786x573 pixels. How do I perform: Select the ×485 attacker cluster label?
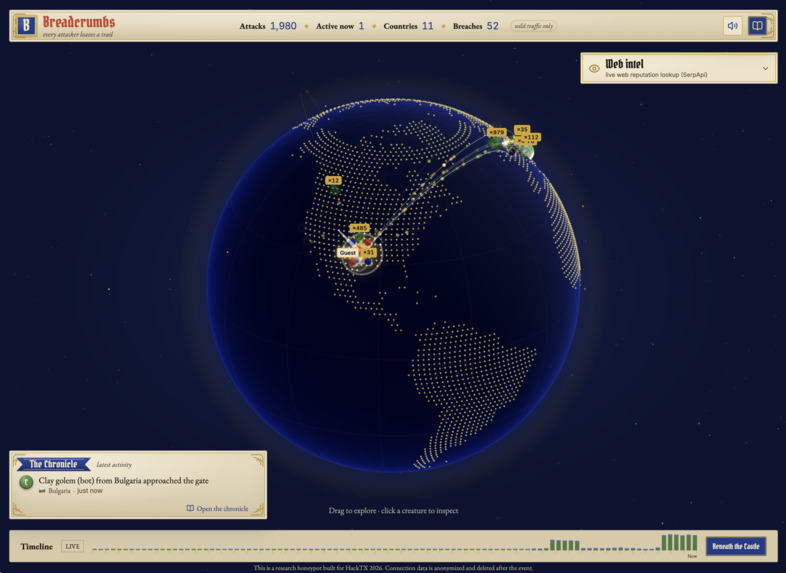click(359, 228)
